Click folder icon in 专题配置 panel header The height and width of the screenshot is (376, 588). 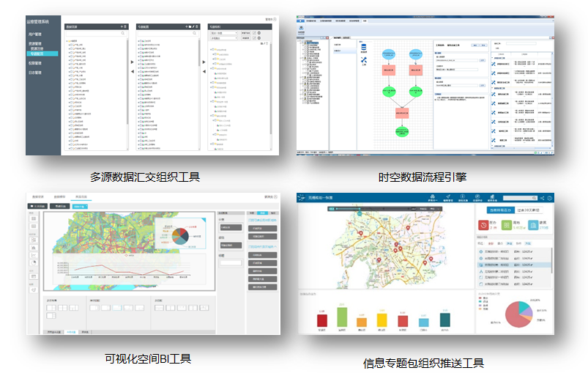coord(190,26)
